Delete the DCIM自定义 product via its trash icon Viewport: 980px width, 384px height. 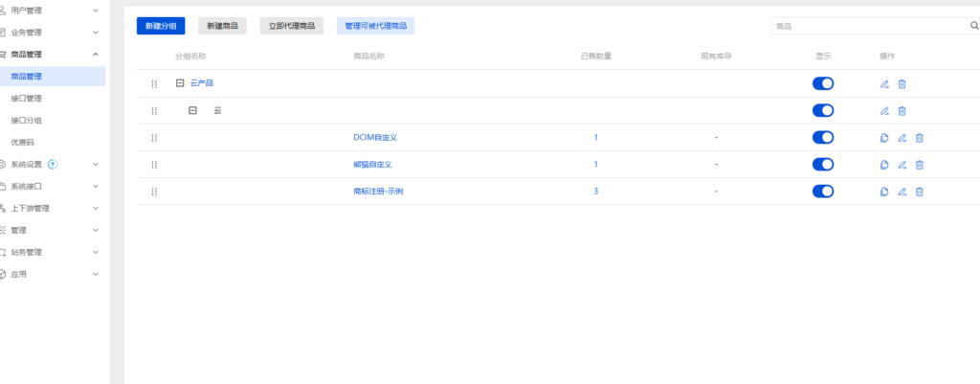[x=920, y=138]
